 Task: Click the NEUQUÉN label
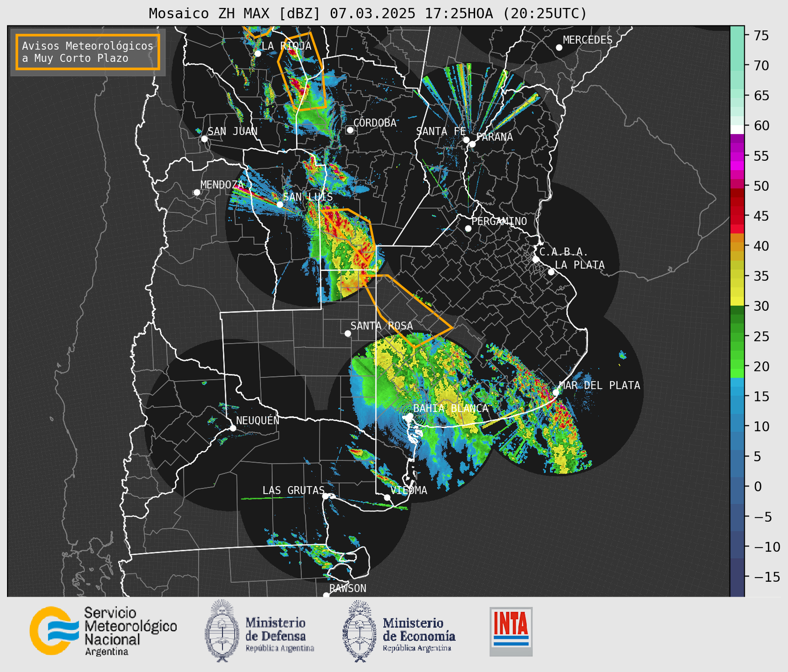[258, 420]
